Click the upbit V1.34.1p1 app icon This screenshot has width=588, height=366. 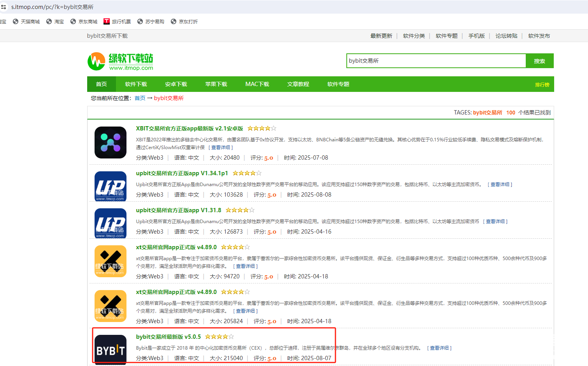[111, 186]
